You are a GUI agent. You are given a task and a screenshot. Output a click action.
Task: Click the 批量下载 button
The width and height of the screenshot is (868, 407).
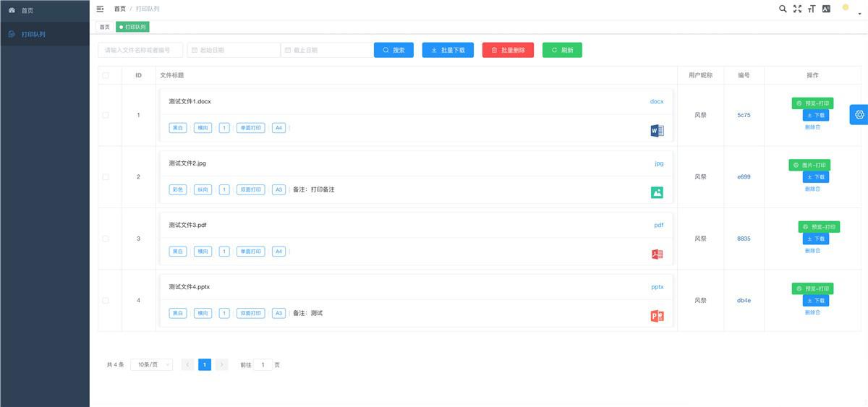448,50
